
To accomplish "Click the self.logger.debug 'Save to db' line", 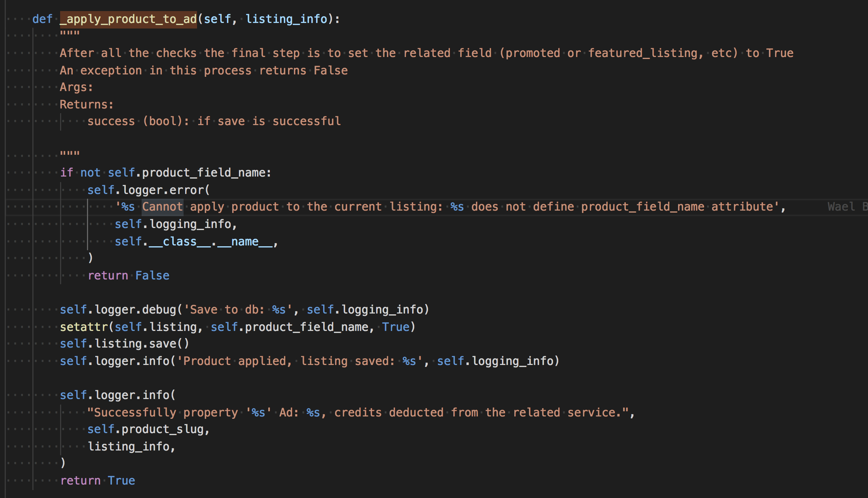I will point(244,310).
